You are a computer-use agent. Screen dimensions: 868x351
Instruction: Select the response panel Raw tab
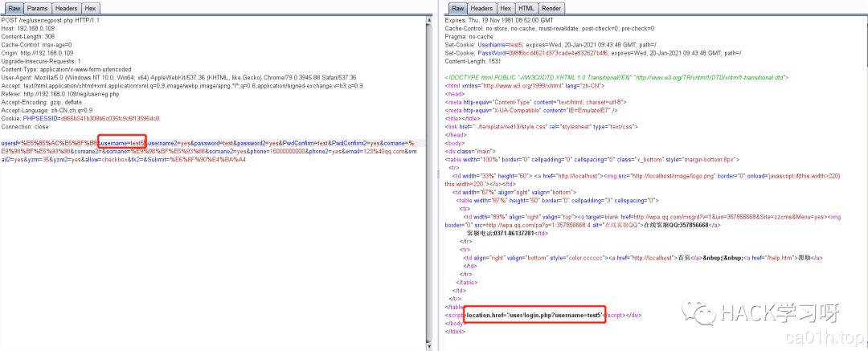458,8
